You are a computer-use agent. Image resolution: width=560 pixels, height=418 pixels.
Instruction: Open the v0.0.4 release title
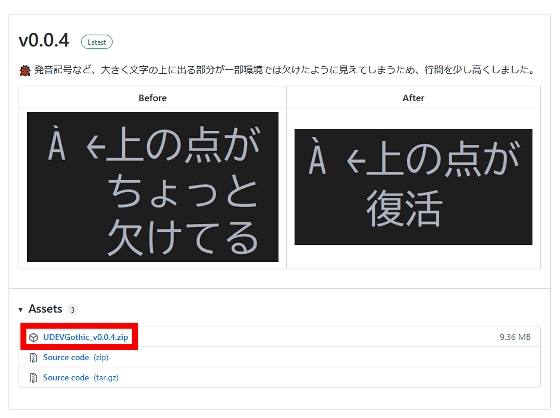tap(44, 40)
